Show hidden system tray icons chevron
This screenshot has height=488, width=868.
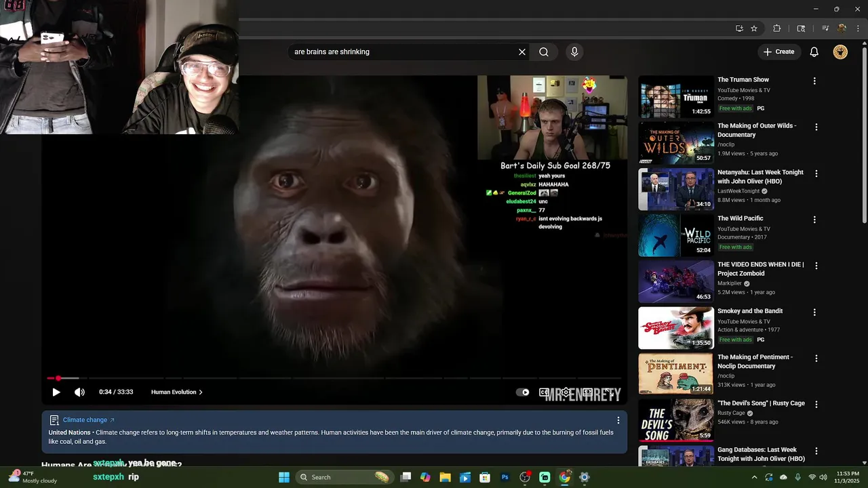click(x=754, y=477)
